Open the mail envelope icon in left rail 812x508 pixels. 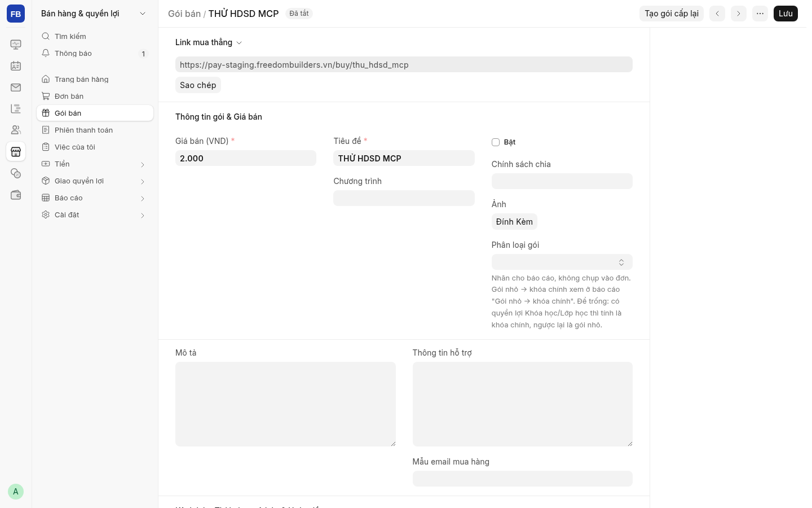point(16,87)
